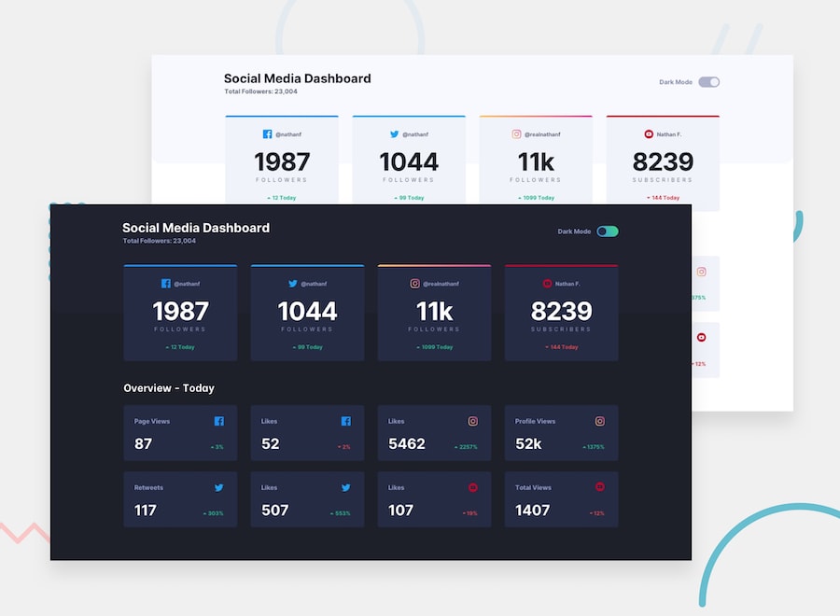Viewport: 840px width, 616px height.
Task: Click the Instagram icon on the Likes 5462 card
Action: point(473,421)
